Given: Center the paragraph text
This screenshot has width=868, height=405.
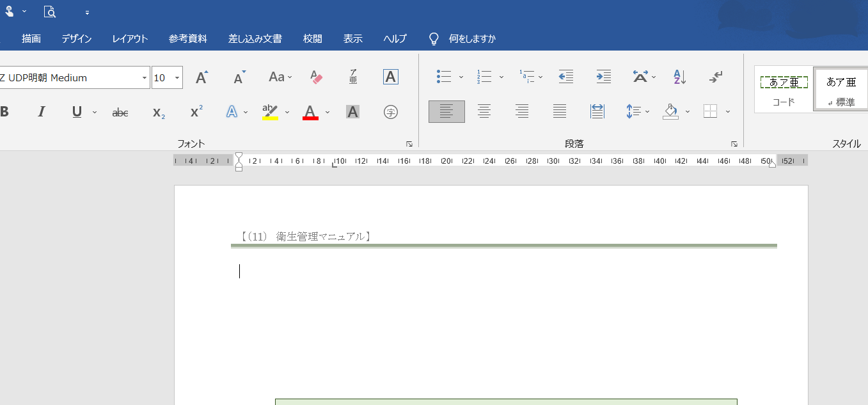Looking at the screenshot, I should coord(484,111).
